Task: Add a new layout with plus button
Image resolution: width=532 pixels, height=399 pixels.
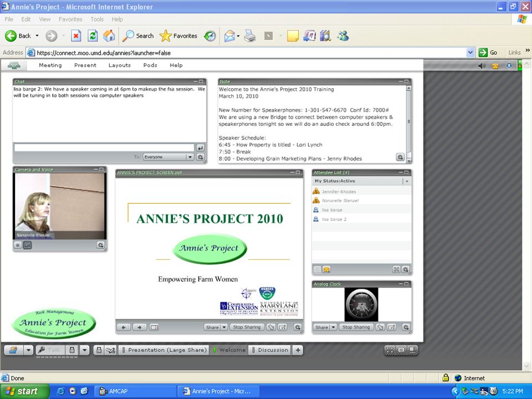Action: (x=298, y=350)
